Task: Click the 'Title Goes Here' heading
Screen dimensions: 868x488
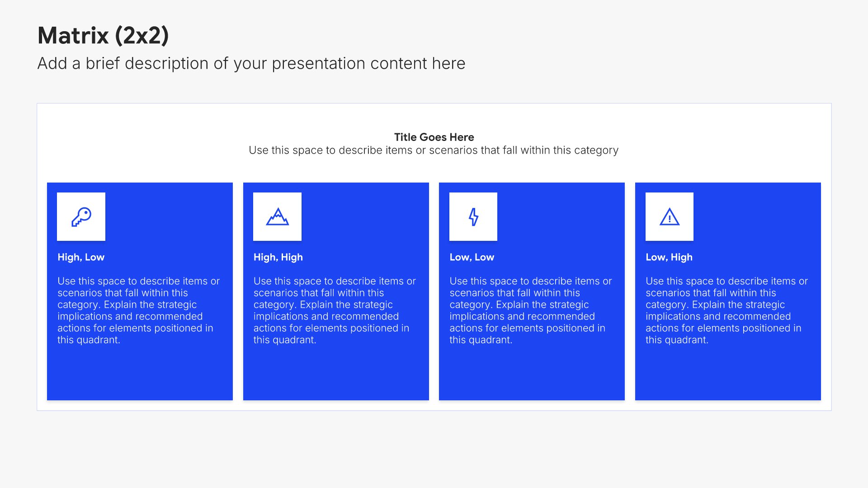Action: coord(434,137)
